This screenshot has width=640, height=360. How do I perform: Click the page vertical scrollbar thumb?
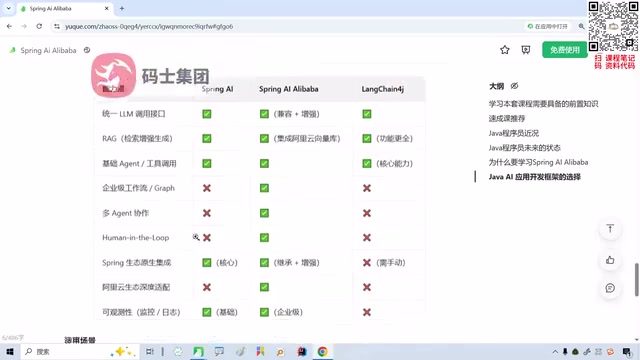(636, 280)
